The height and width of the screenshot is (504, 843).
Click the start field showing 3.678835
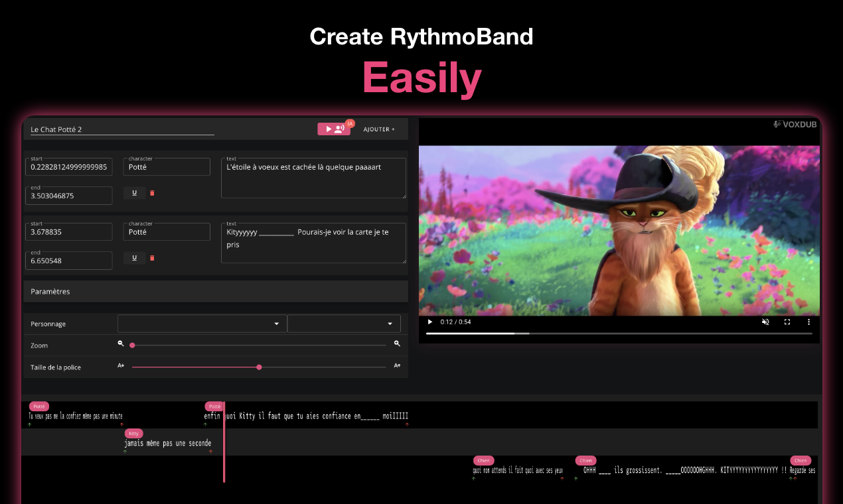(69, 232)
